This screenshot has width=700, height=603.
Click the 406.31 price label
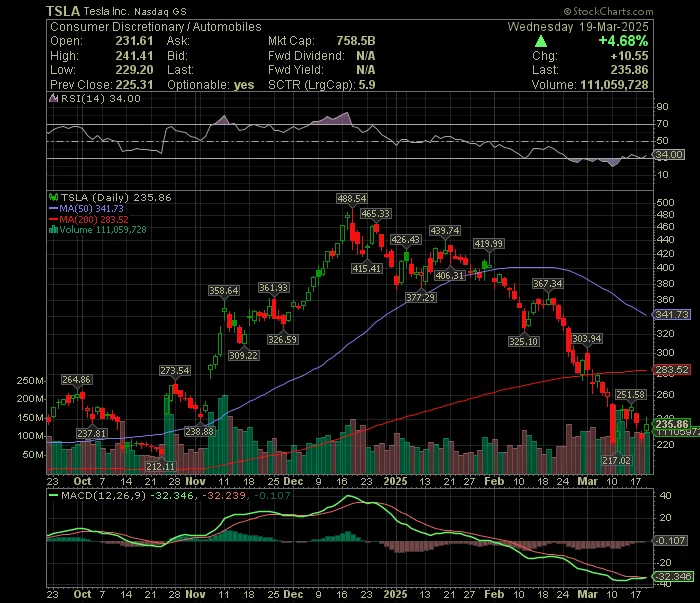point(450,275)
